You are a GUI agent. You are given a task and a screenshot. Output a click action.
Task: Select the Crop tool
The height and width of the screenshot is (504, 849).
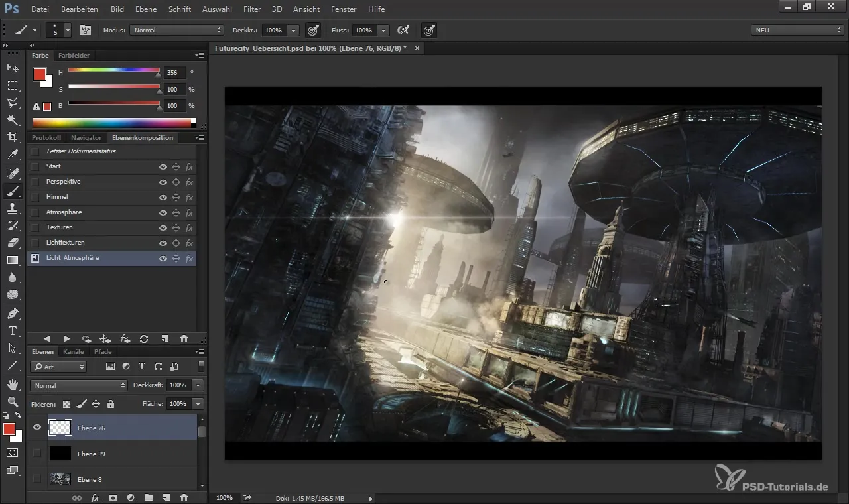tap(13, 137)
